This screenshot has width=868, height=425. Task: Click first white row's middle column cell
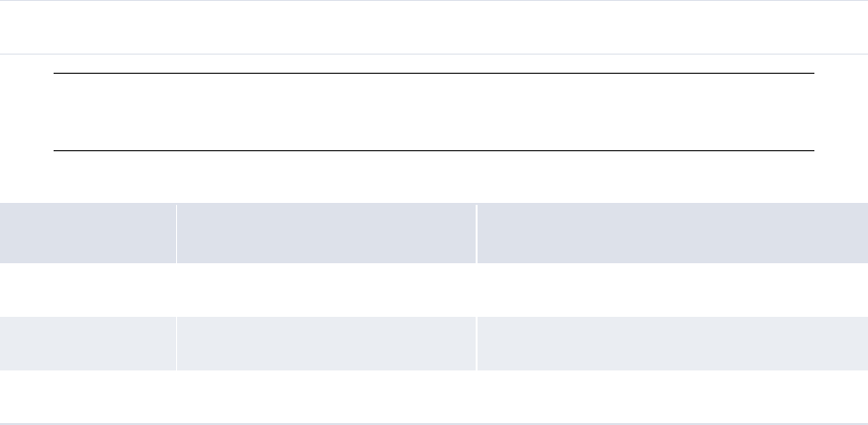pos(326,290)
